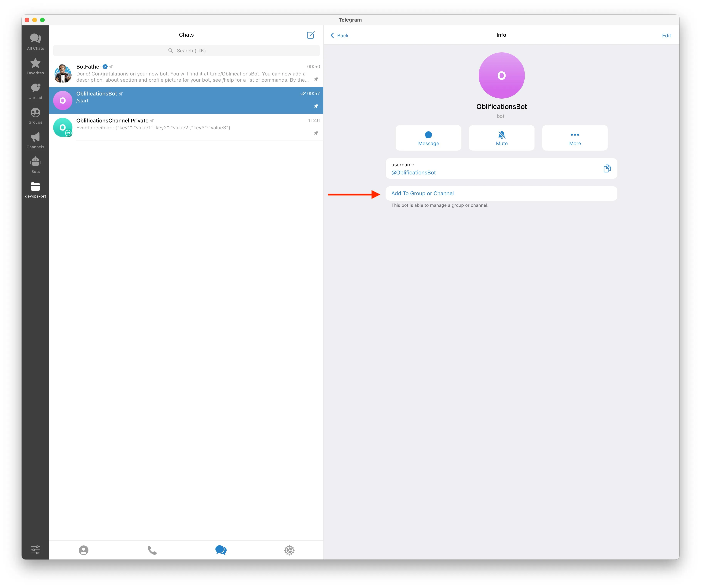Click Edit in the Info header
701x588 pixels.
click(666, 35)
